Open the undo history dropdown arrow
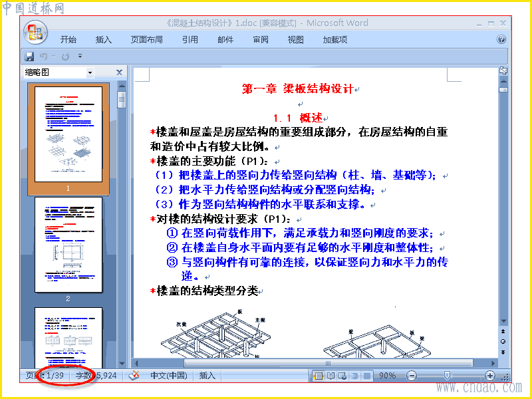 click(54, 57)
